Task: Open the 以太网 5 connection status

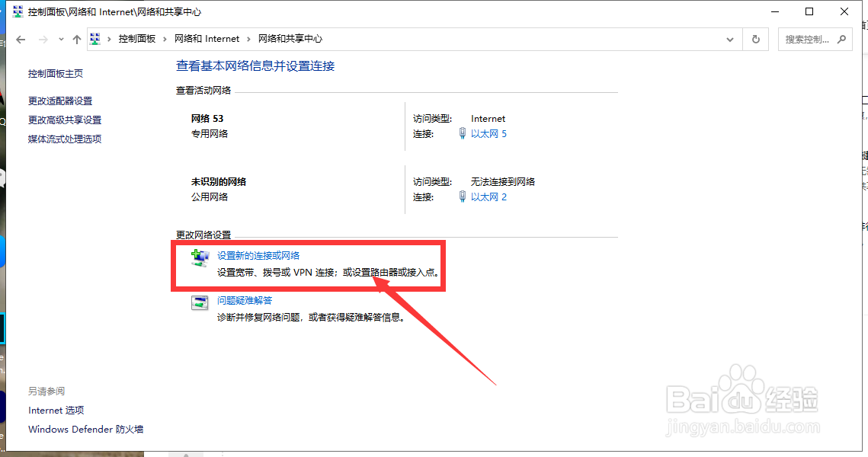Action: coord(488,133)
